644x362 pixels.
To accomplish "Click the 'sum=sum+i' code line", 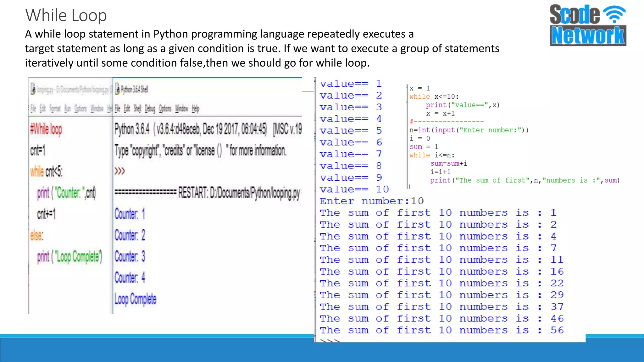I will click(x=449, y=164).
